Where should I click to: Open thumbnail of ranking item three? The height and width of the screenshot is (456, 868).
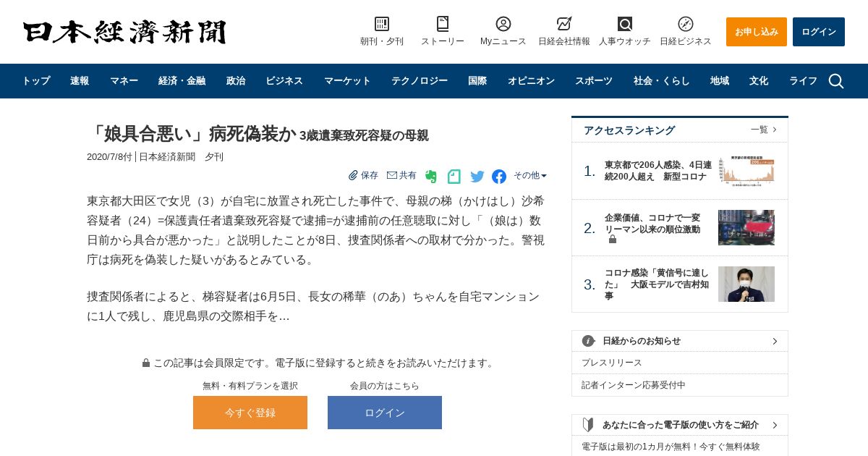click(x=746, y=284)
